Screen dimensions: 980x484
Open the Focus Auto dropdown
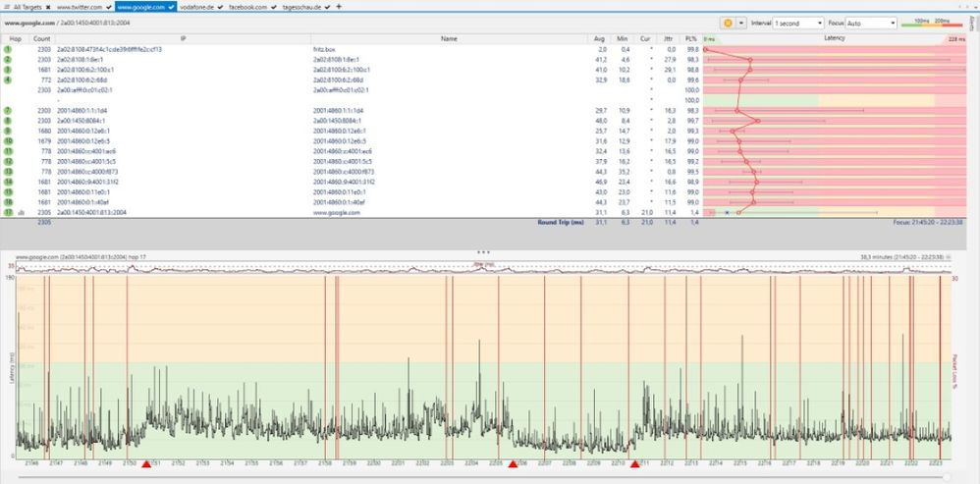click(x=871, y=24)
